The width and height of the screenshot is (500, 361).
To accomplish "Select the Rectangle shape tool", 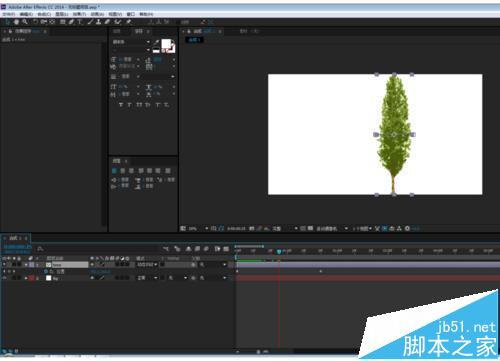I will tap(63, 22).
